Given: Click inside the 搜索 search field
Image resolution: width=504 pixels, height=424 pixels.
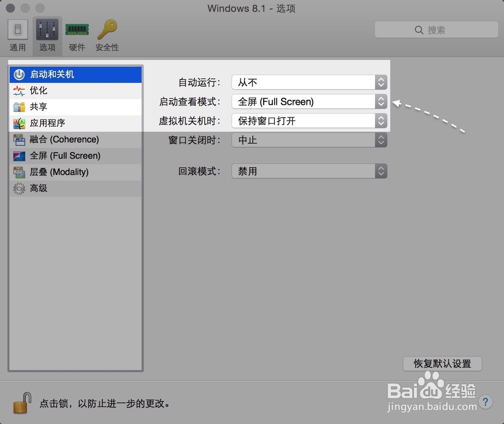Looking at the screenshot, I should [436, 30].
